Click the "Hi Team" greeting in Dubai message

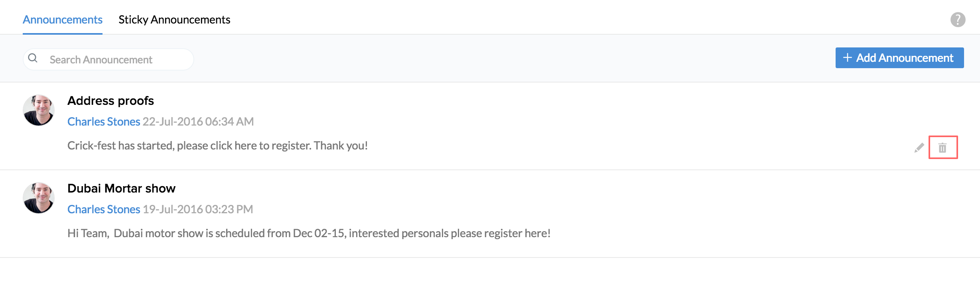click(x=88, y=234)
